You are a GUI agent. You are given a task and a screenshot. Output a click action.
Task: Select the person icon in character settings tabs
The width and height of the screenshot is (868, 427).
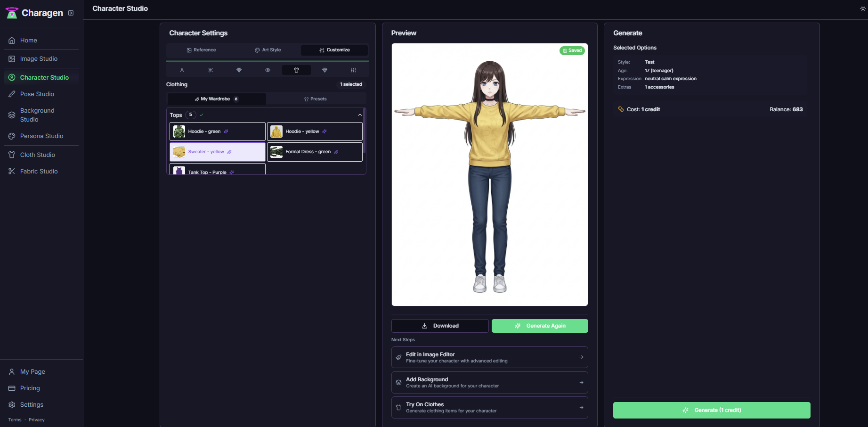click(182, 70)
